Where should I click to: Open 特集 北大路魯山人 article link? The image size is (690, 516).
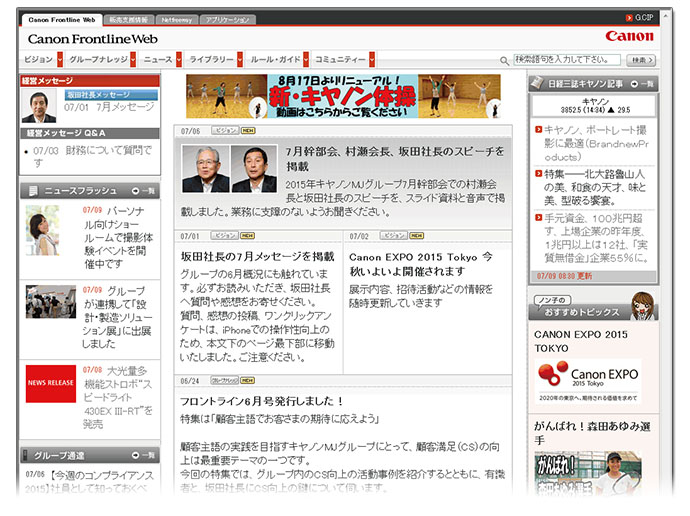[x=595, y=187]
